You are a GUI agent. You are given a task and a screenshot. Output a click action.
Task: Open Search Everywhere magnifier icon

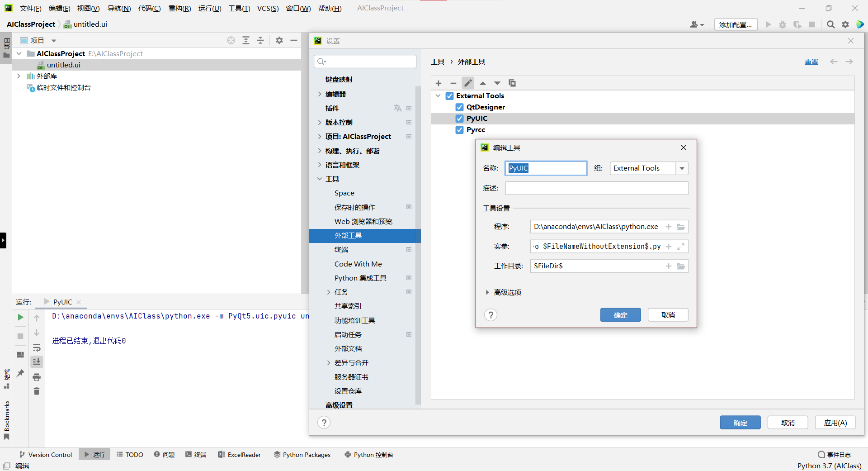pos(831,24)
